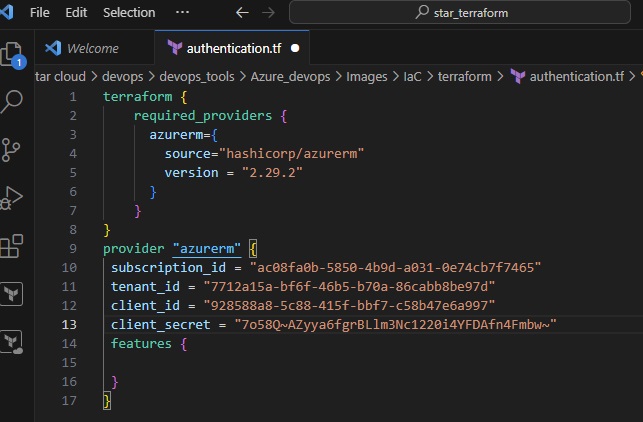Open the IaC breadcrumb folder
The image size is (643, 422).
tap(412, 76)
